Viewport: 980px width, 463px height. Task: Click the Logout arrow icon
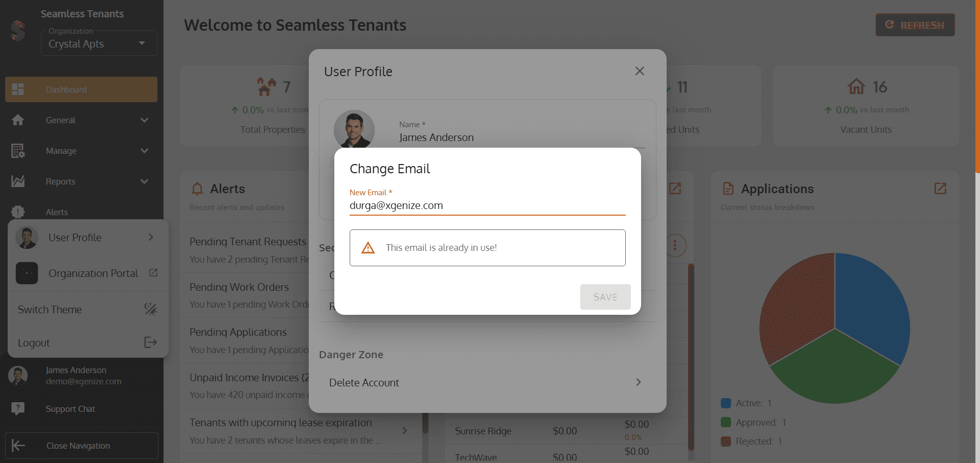click(x=151, y=342)
